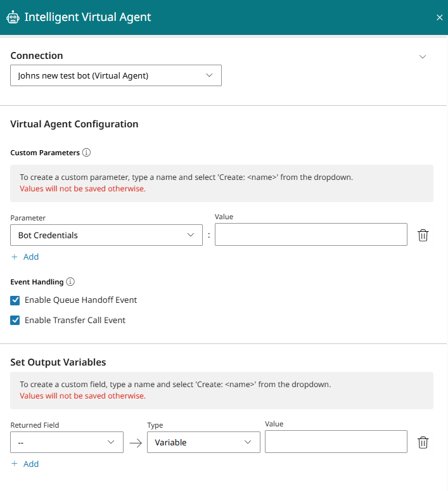Delete the Bot Credentials parameter row
This screenshot has width=448, height=491.
pyautogui.click(x=423, y=235)
